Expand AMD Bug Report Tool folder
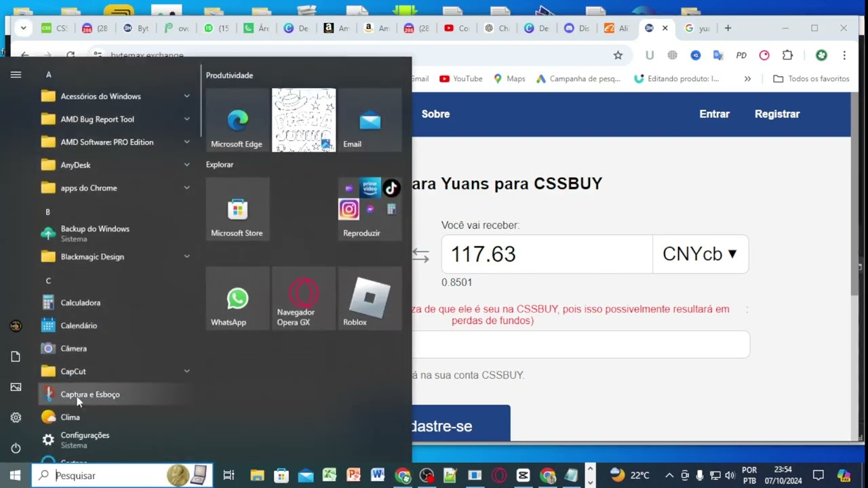 pos(115,119)
